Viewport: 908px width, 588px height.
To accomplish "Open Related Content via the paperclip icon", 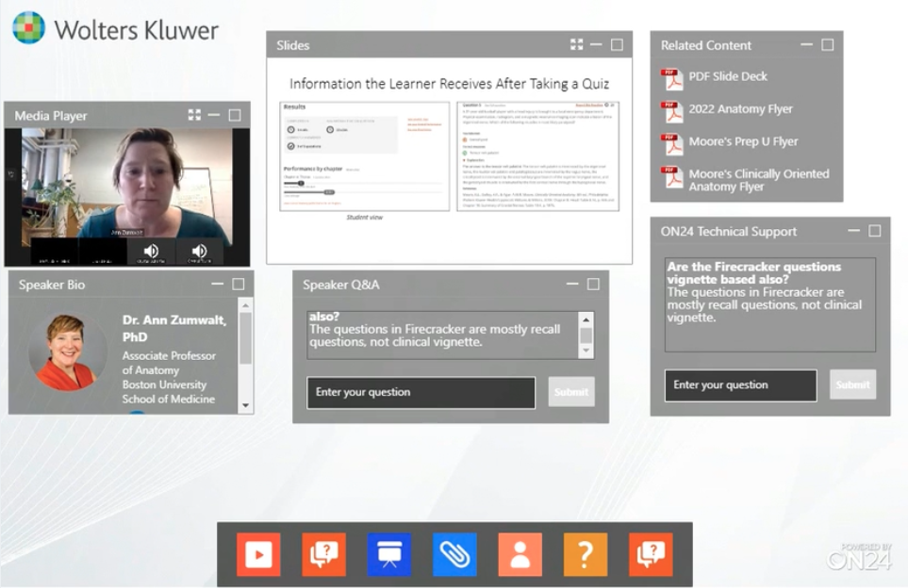I will pyautogui.click(x=454, y=554).
